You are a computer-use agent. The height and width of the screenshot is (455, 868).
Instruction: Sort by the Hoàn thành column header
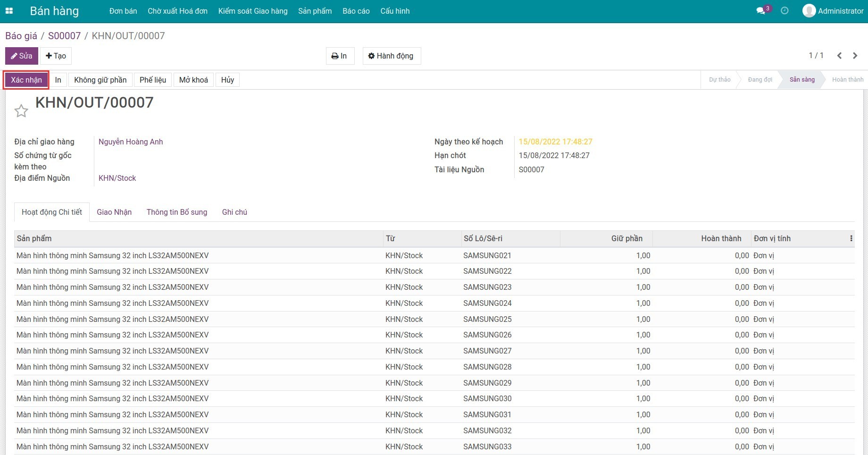[x=702, y=238]
